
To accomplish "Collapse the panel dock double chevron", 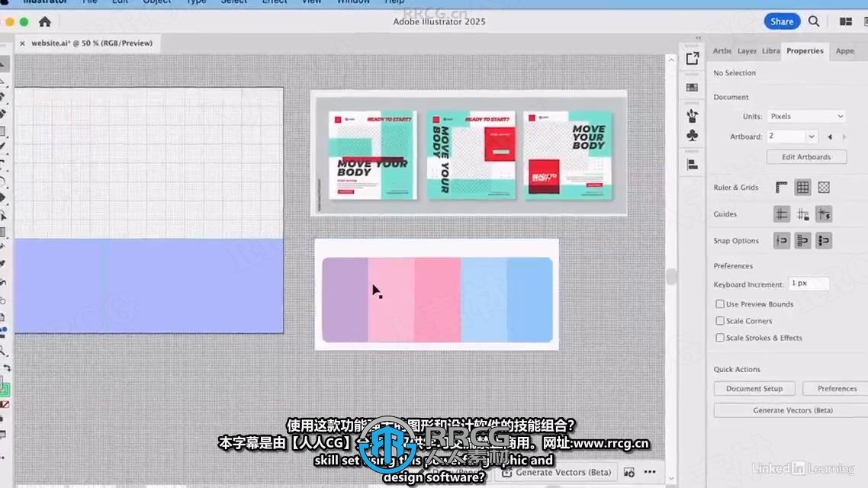I will click(698, 38).
